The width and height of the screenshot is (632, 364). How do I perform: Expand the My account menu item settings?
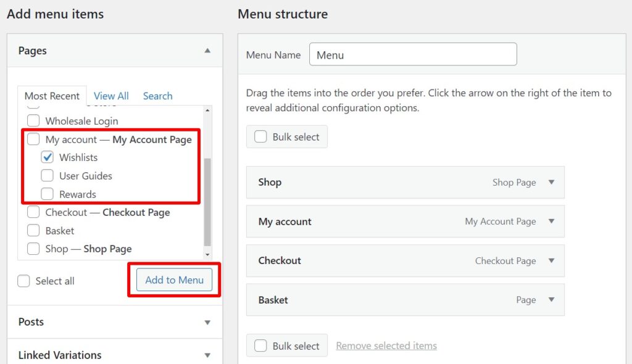pos(551,221)
